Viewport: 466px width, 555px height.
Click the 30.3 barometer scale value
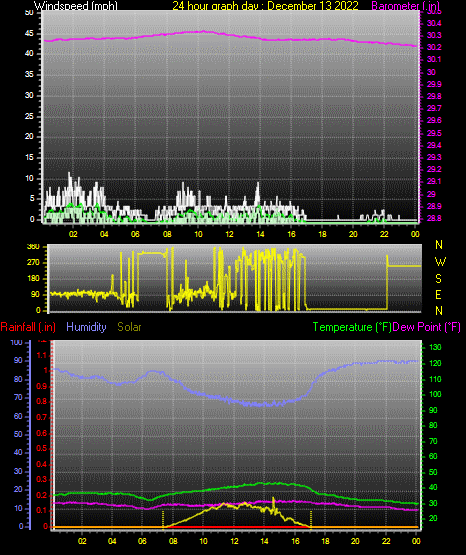click(434, 35)
